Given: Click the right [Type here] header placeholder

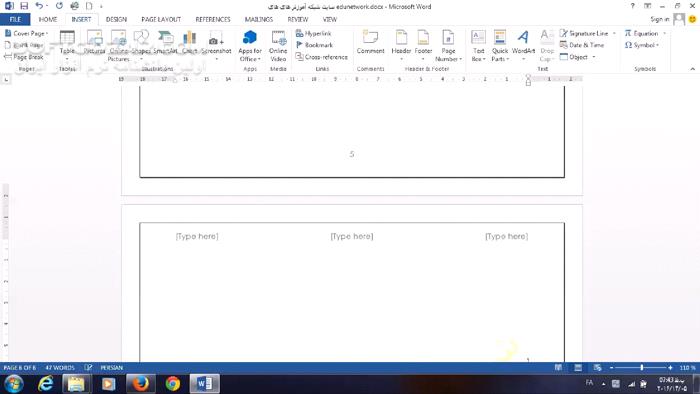Looking at the screenshot, I should (507, 236).
